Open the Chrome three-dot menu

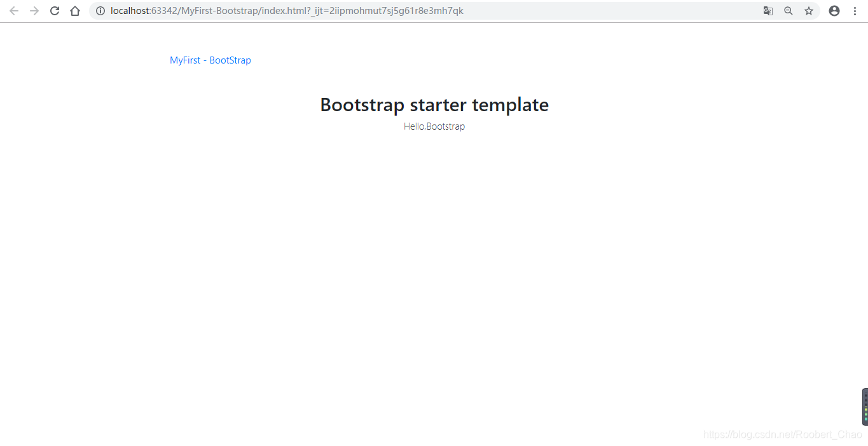855,11
